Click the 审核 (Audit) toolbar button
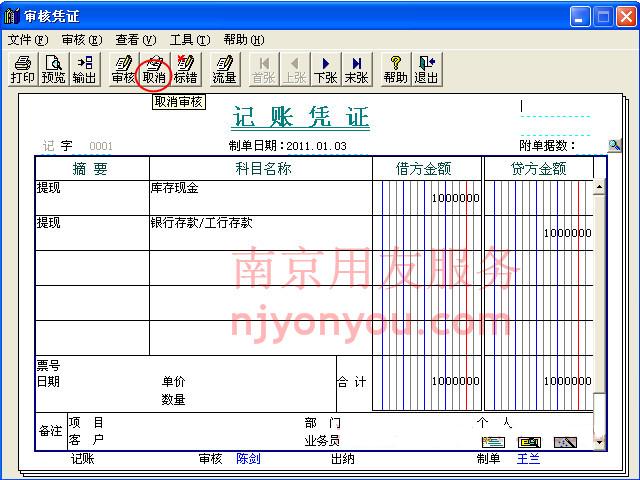This screenshot has width=640, height=480. coord(123,69)
